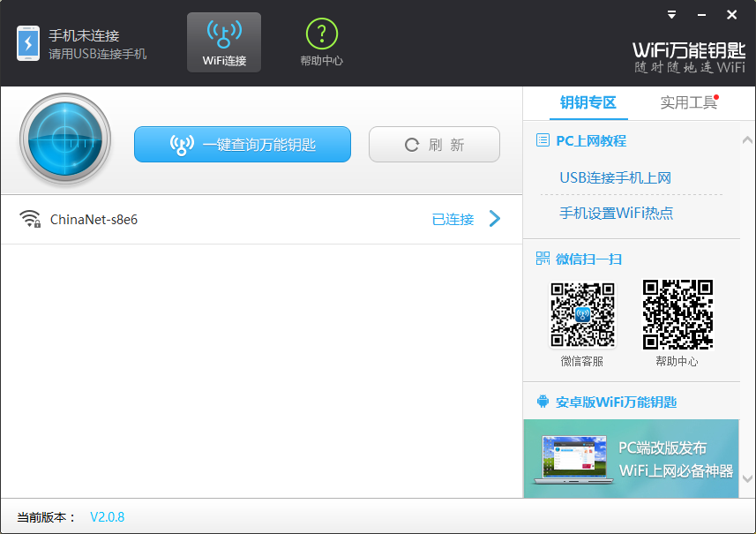Click the secured WiFi signal icon for ChinaNet-s8e6
The image size is (756, 534).
[x=30, y=219]
